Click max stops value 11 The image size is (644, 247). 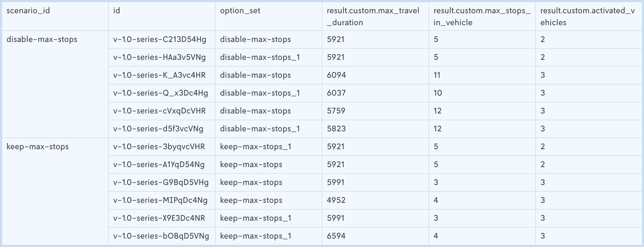point(437,75)
